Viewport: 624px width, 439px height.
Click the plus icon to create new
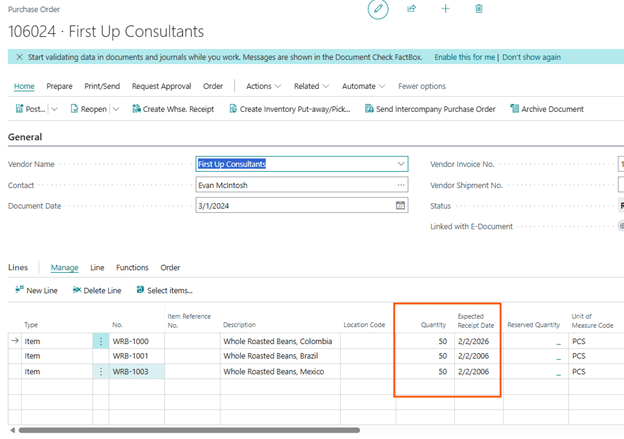pyautogui.click(x=445, y=9)
